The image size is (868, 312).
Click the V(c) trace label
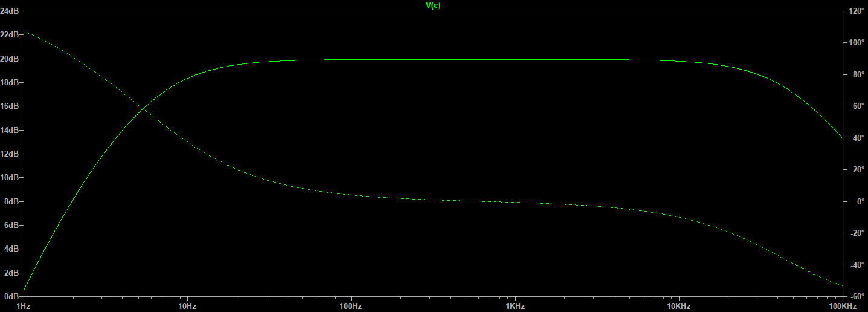(434, 5)
